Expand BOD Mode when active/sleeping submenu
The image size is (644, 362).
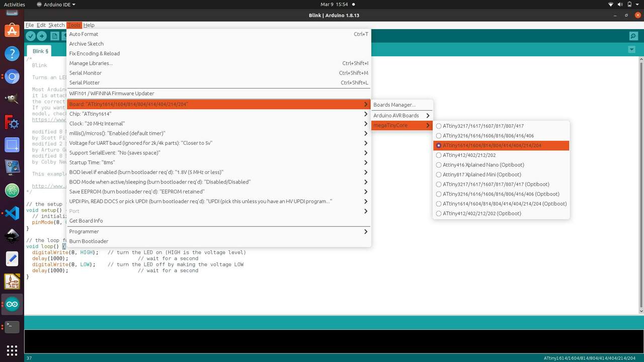(x=219, y=182)
